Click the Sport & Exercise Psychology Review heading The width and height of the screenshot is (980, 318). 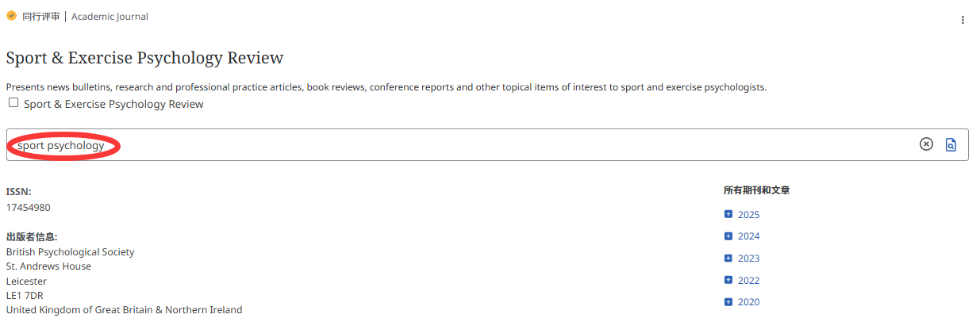[144, 58]
